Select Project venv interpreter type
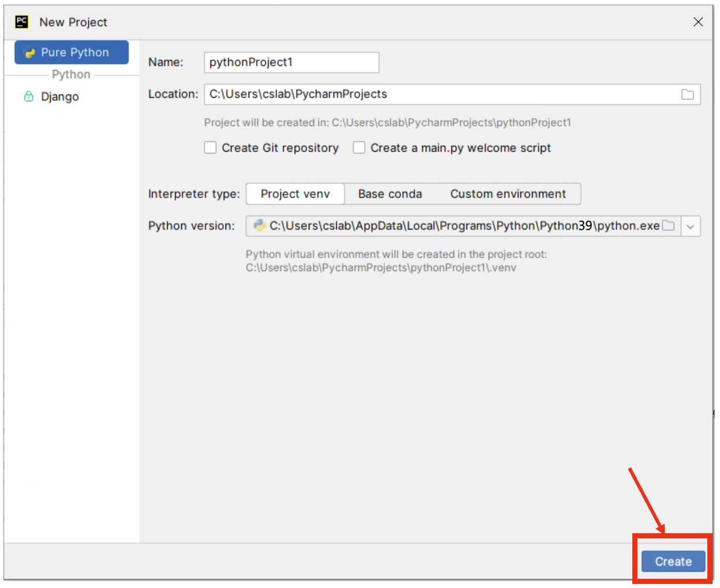 pos(295,194)
